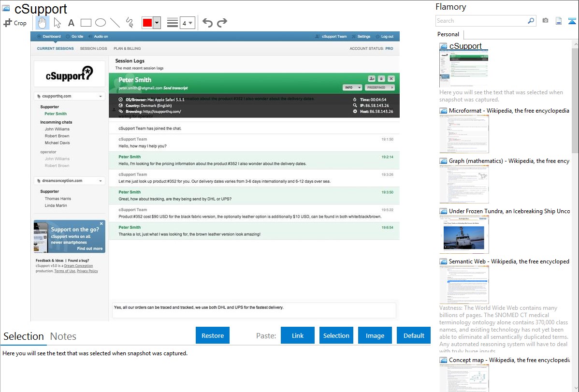
Task: Click the magnifier icon in Flamory search
Action: 531,21
